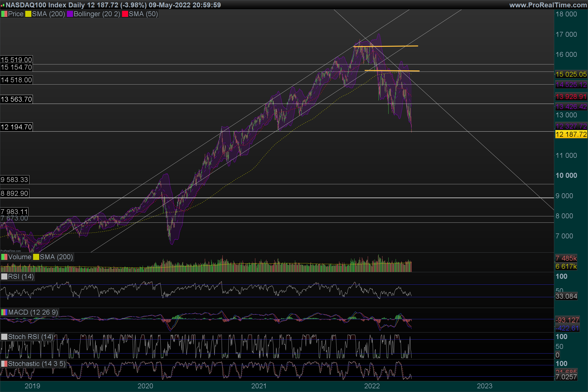Select the SMA (50) legend label

tap(143, 14)
